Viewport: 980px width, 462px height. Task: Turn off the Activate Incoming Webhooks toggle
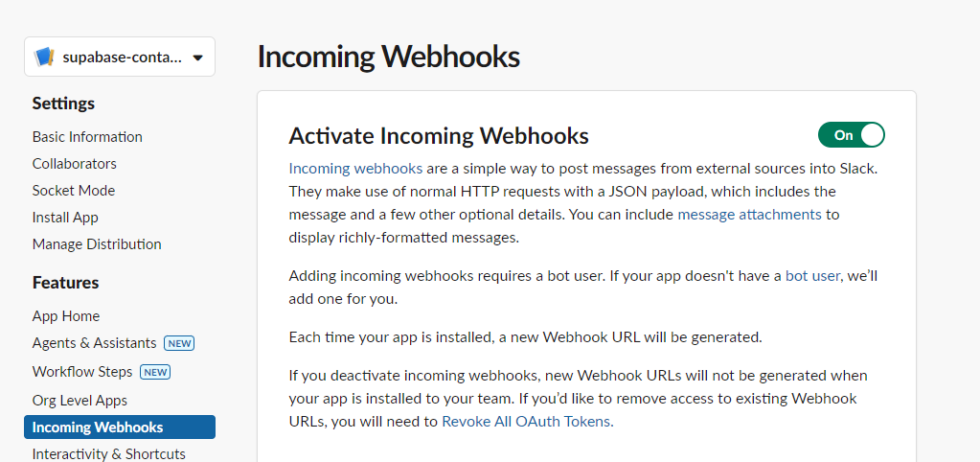(851, 135)
